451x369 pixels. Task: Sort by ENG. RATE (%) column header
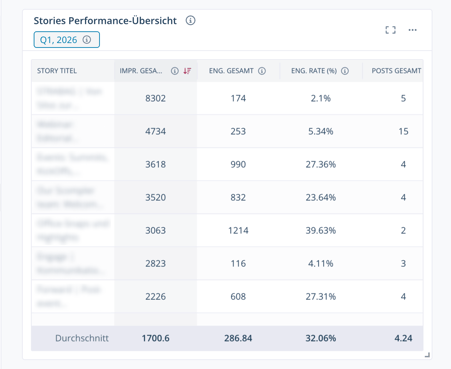coord(314,71)
